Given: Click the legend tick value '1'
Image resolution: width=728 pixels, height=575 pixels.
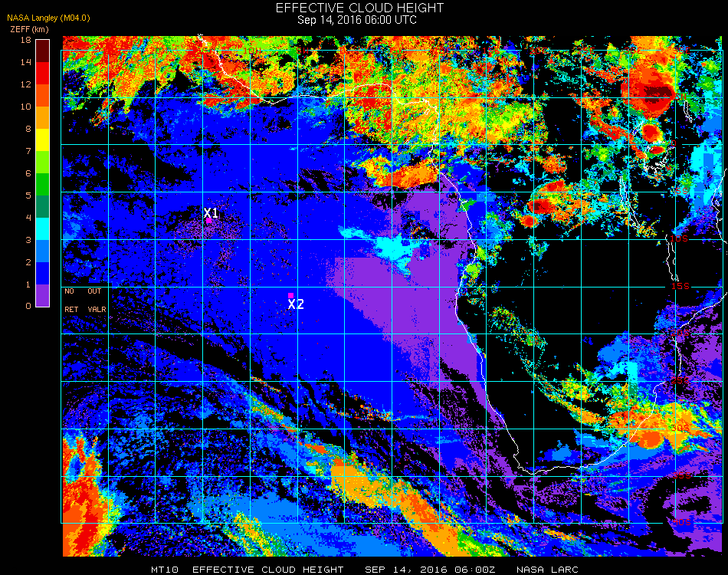Looking at the screenshot, I should (28, 284).
